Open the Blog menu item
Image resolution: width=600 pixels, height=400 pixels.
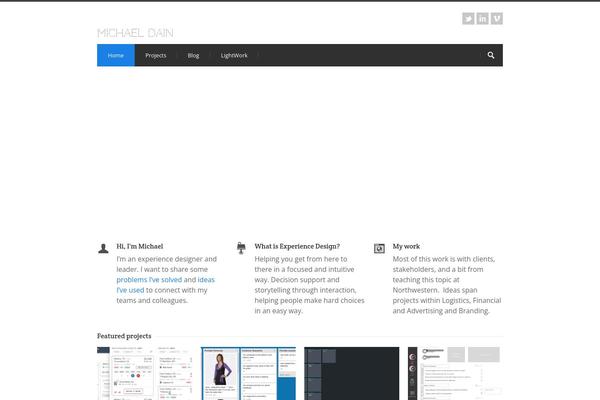click(193, 55)
